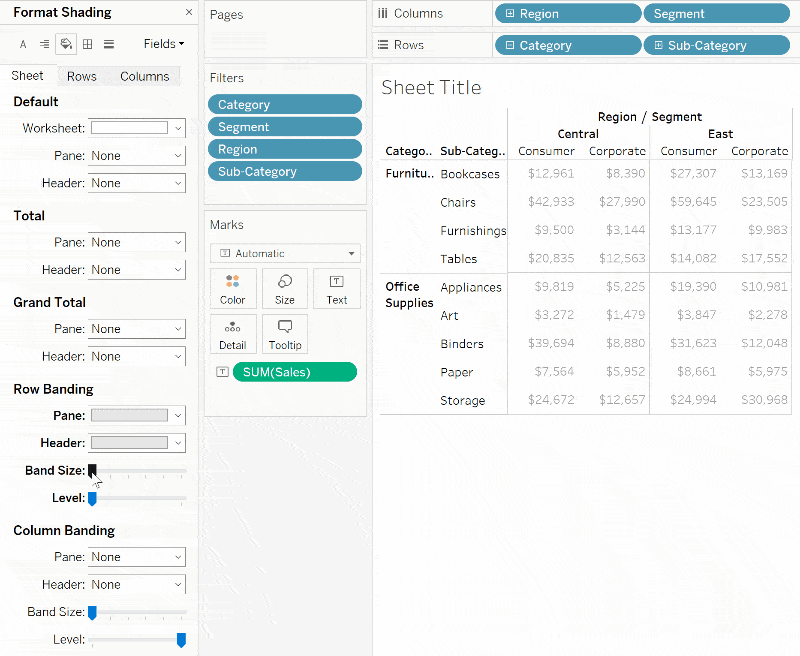800x656 pixels.
Task: Switch to the Columns tab
Action: tap(144, 76)
